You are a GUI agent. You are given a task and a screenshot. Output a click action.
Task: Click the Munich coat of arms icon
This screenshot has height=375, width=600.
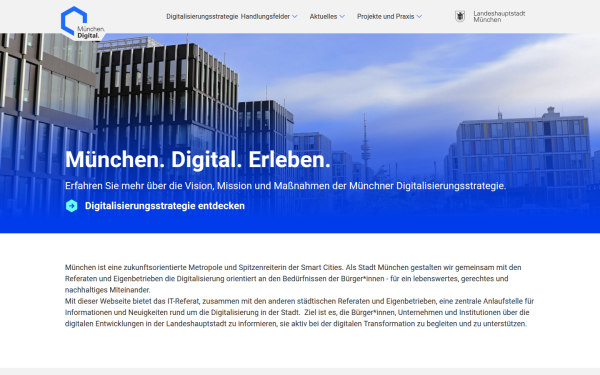[460, 16]
